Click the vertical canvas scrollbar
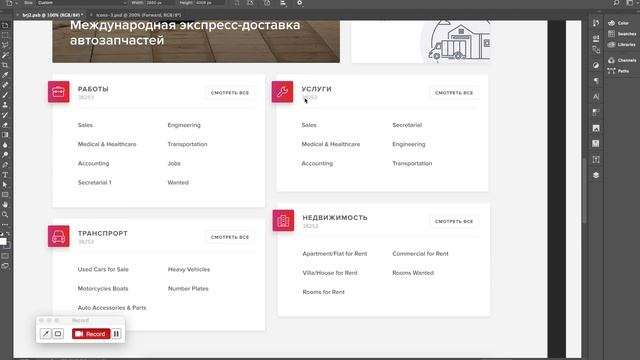The height and width of the screenshot is (360, 640). [x=585, y=190]
